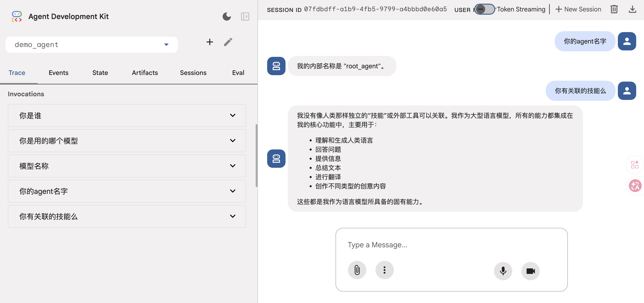Open the Sessions tab
The width and height of the screenshot is (644, 303).
click(193, 73)
